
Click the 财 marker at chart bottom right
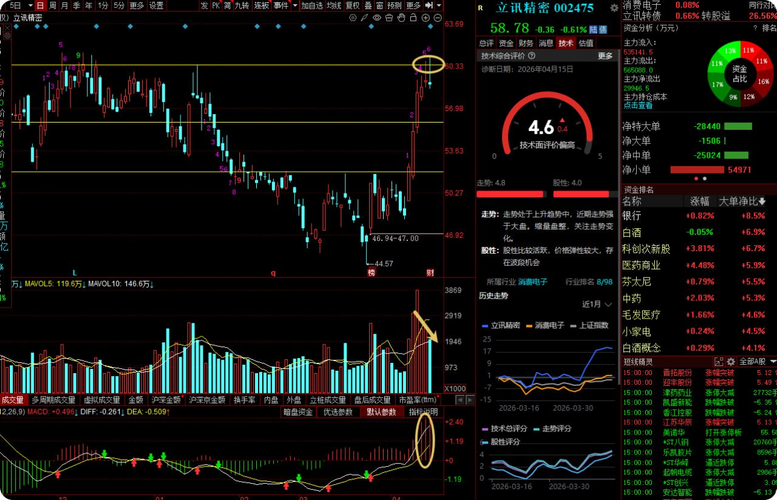click(430, 272)
